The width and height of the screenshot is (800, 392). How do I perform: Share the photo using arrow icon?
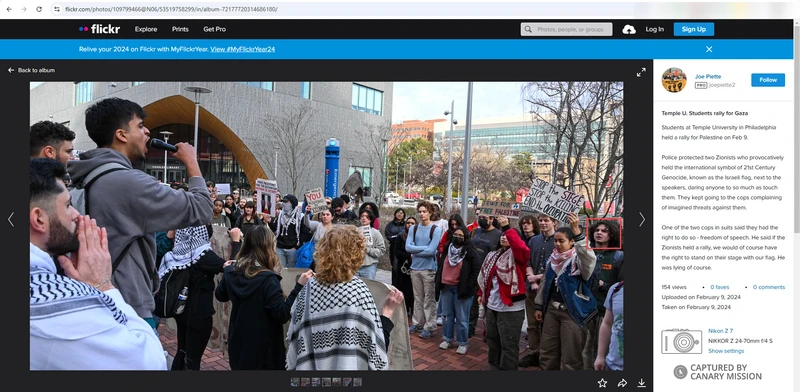[x=622, y=383]
